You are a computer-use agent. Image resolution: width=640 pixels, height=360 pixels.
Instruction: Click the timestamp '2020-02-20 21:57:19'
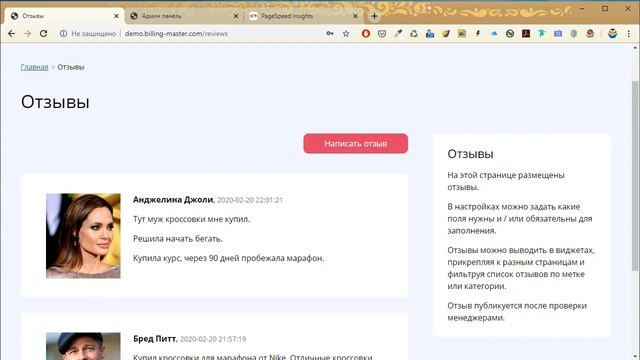click(x=213, y=339)
